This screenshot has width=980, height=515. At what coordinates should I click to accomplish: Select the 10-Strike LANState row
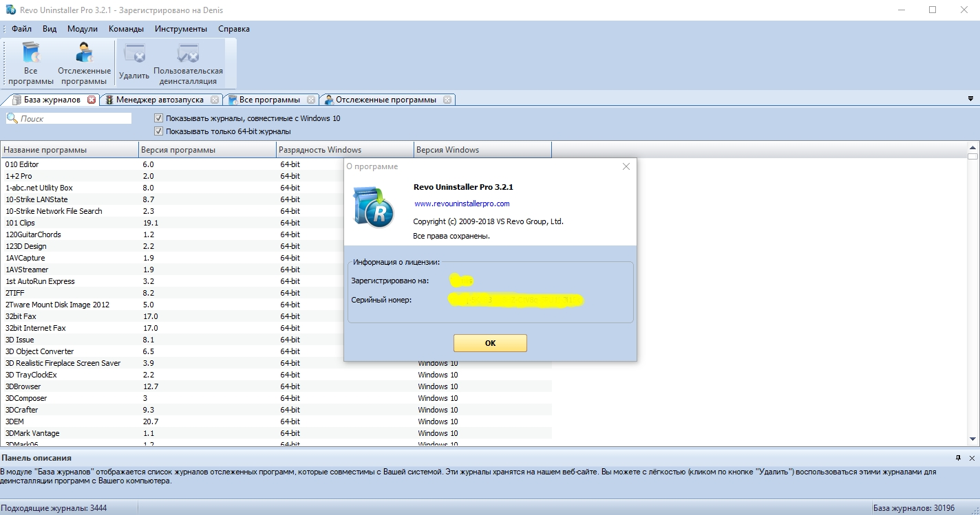coord(275,199)
